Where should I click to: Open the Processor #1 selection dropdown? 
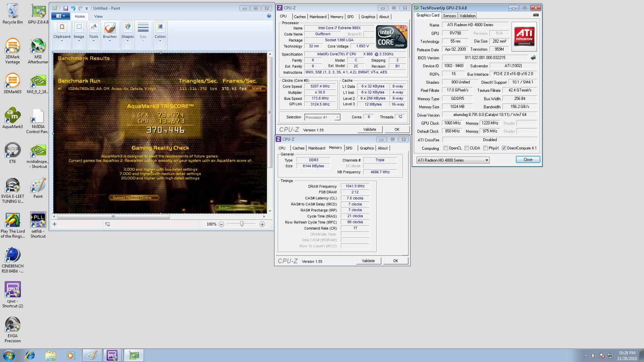(322, 117)
